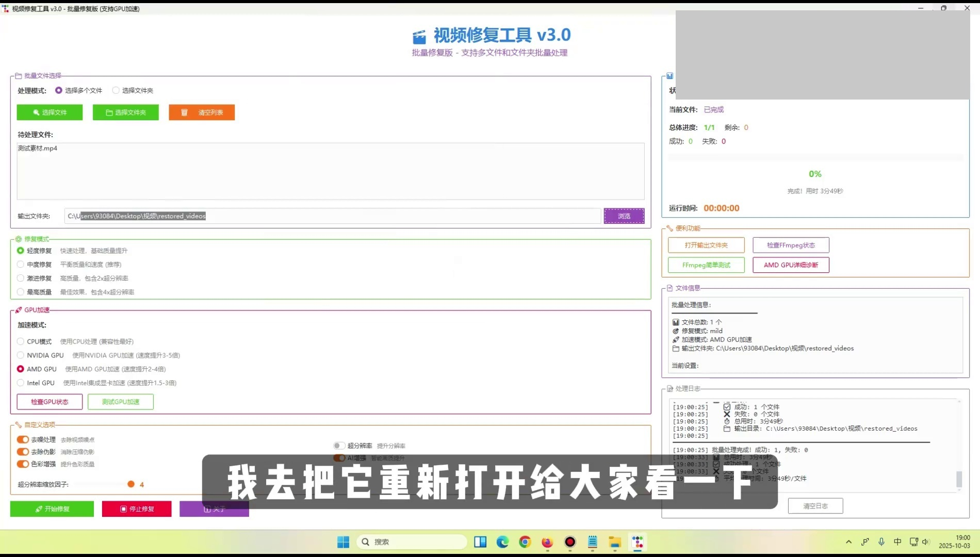The image size is (980, 557).
Task: Choose NVIDIA GPU acceleration mode
Action: (21, 355)
